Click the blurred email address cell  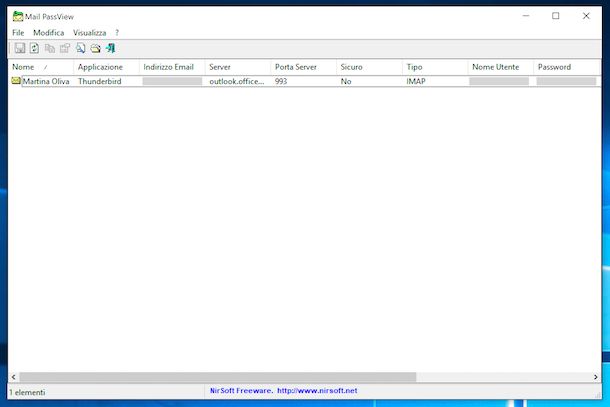172,81
